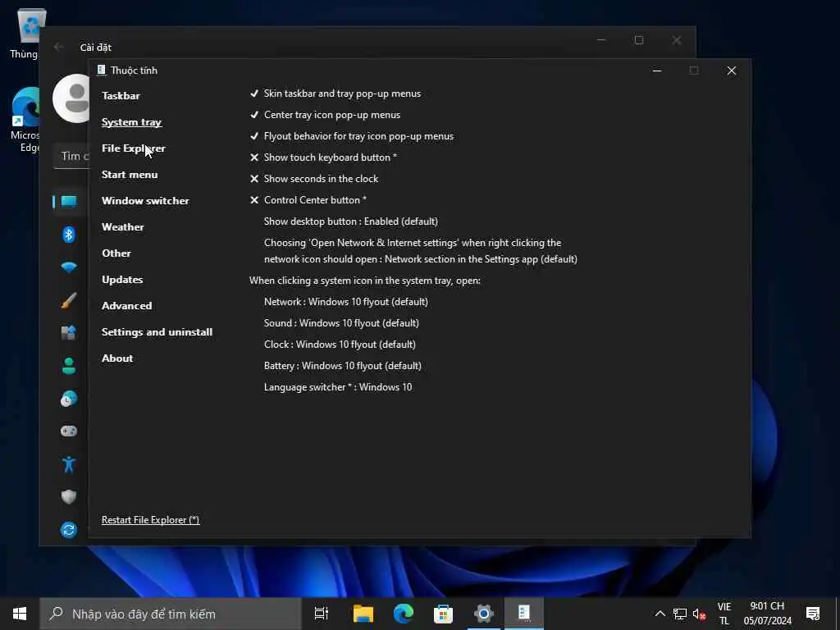The image size is (840, 630).
Task: Select the System tray section
Action: (x=131, y=122)
